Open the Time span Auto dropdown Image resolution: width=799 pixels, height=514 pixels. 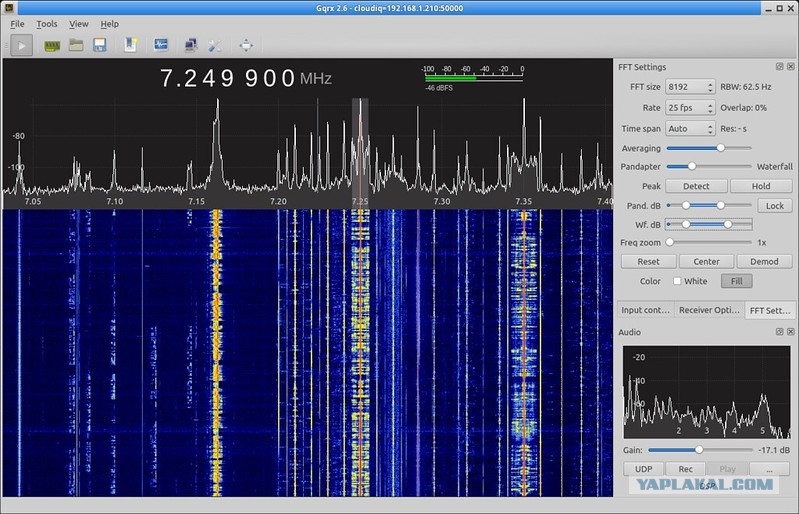[689, 129]
